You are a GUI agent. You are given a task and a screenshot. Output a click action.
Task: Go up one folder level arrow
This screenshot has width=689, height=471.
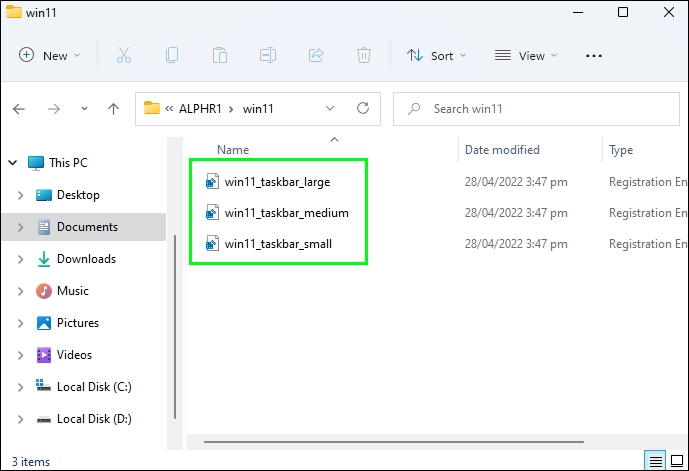click(x=113, y=109)
